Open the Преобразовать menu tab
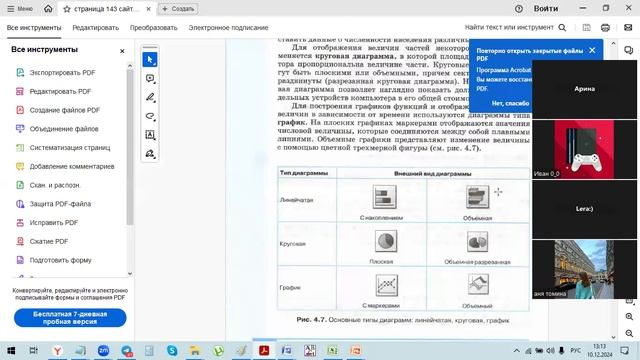This screenshot has height=360, width=640. [x=153, y=28]
